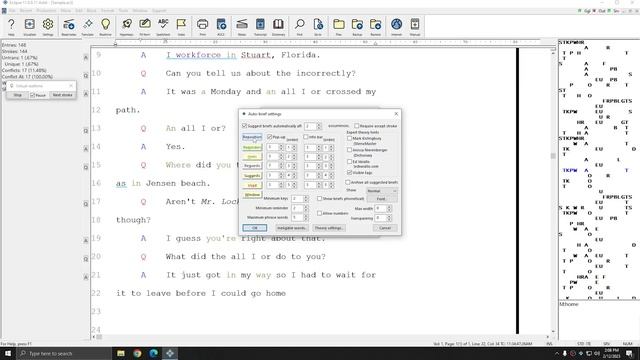
Task: Click the Go to document toolbar icon
Action: coord(318,27)
